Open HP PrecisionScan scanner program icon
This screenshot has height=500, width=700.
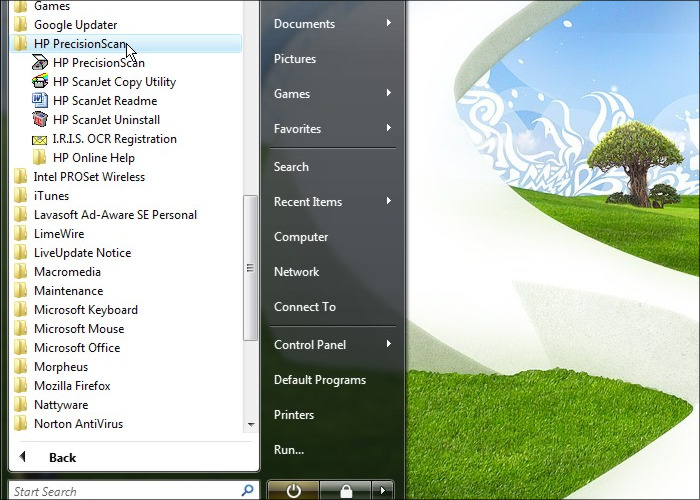pyautogui.click(x=40, y=63)
